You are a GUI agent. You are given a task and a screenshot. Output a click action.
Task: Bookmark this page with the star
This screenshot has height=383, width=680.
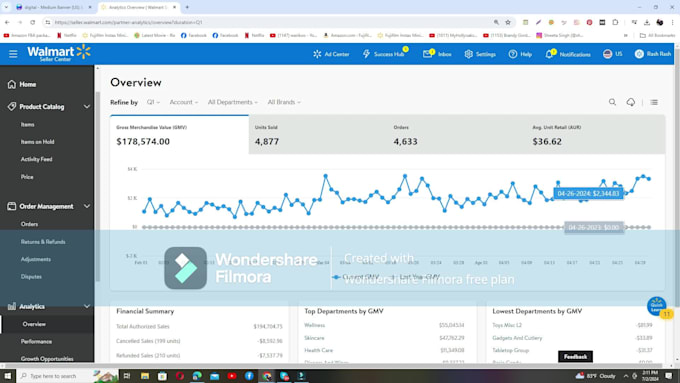[508, 22]
